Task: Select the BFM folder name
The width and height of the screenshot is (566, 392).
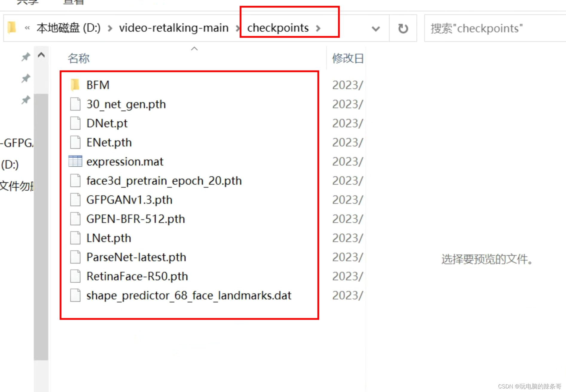Action: pyautogui.click(x=98, y=85)
